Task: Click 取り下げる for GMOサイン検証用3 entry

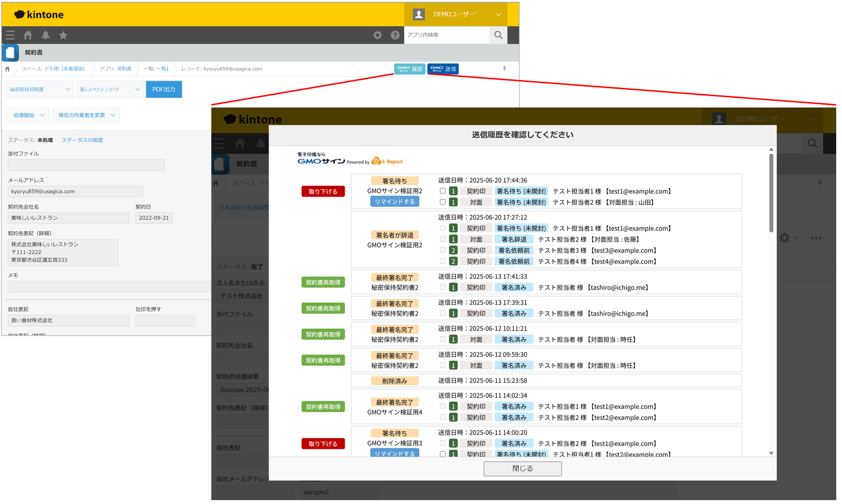Action: click(x=323, y=444)
